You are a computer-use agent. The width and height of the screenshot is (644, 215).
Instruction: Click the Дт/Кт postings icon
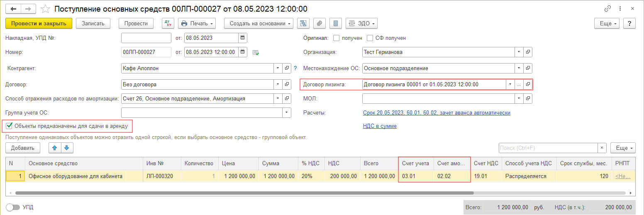pos(168,24)
